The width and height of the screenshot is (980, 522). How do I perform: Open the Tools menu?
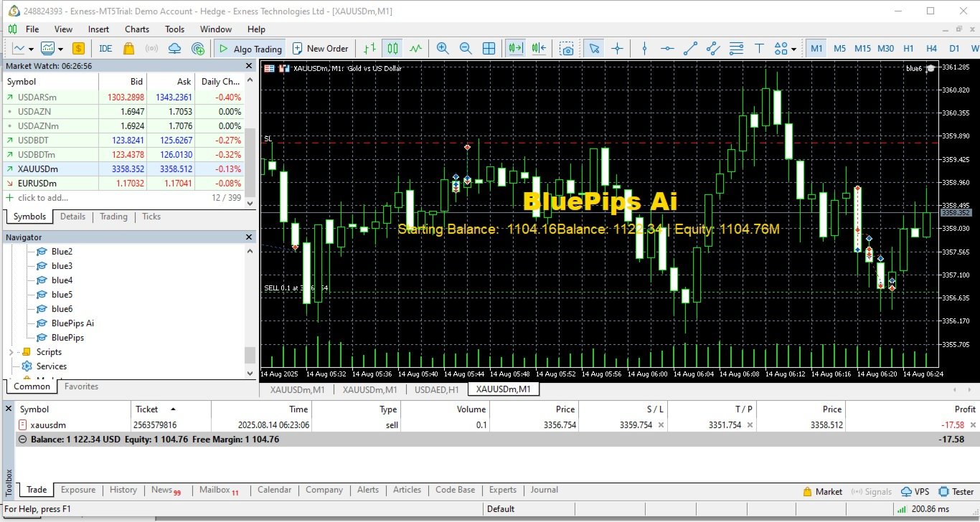[x=175, y=29]
